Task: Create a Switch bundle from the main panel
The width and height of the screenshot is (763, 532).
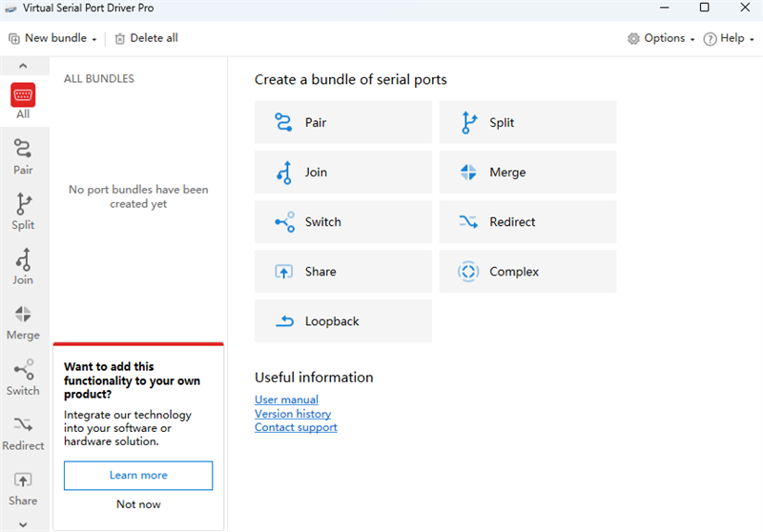Action: point(343,222)
